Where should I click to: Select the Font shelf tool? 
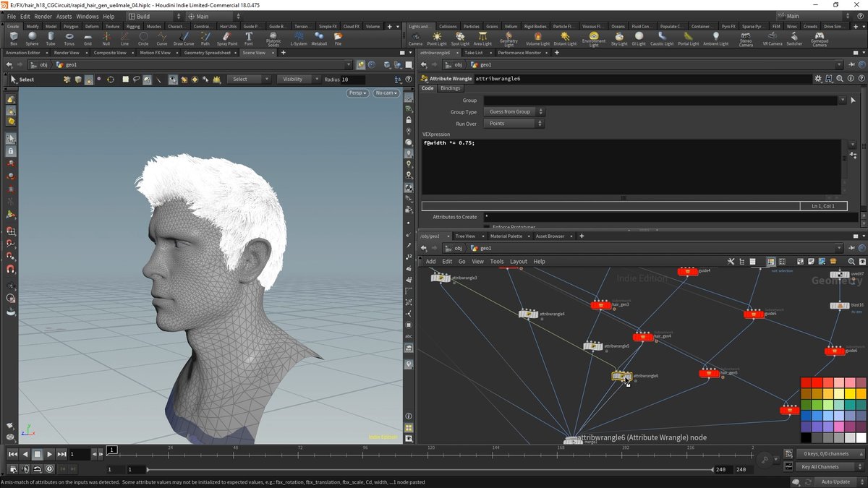click(249, 38)
